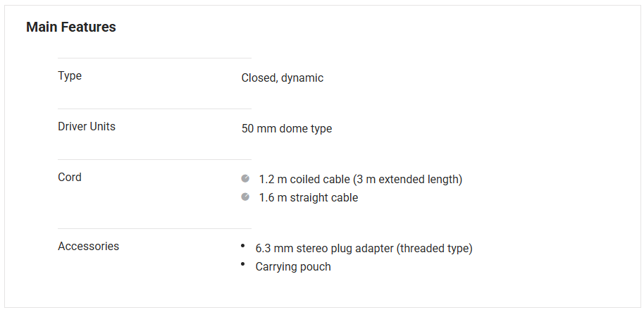Select the Type row label
The height and width of the screenshot is (310, 644).
[70, 76]
